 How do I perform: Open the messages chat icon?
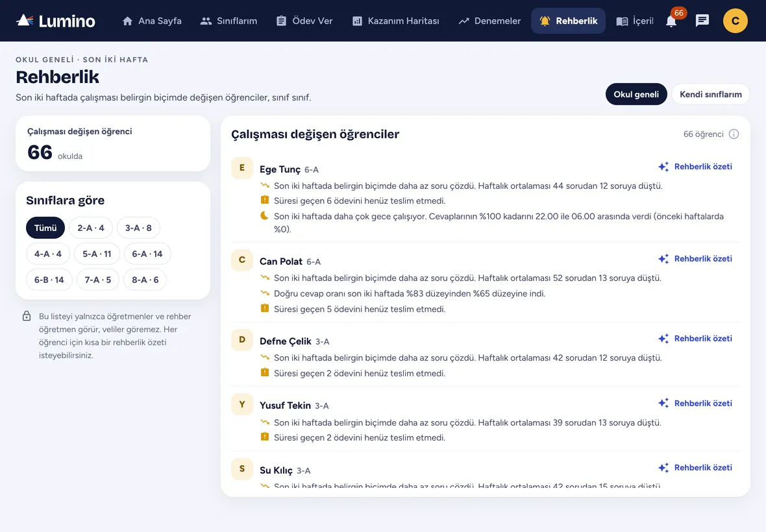pyautogui.click(x=702, y=21)
